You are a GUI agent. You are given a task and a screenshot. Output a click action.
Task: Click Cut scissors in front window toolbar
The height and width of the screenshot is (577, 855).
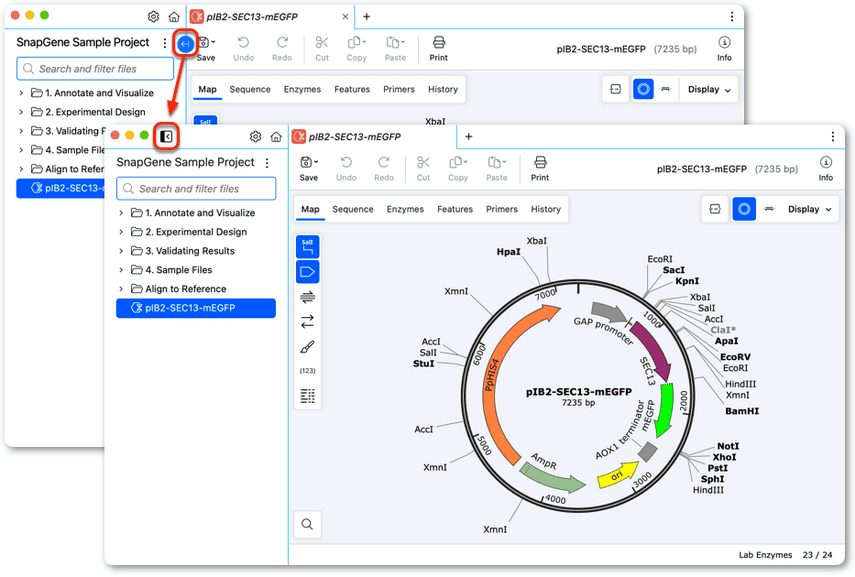tap(423, 168)
